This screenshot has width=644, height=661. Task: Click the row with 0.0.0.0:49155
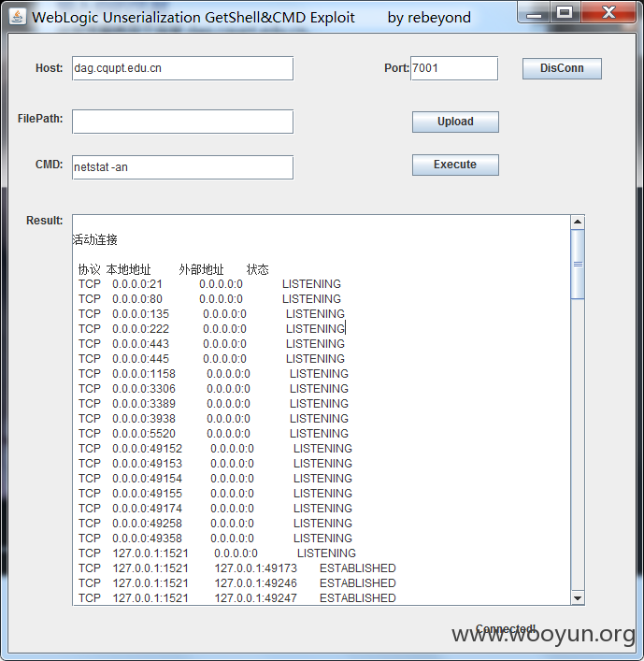(215, 494)
